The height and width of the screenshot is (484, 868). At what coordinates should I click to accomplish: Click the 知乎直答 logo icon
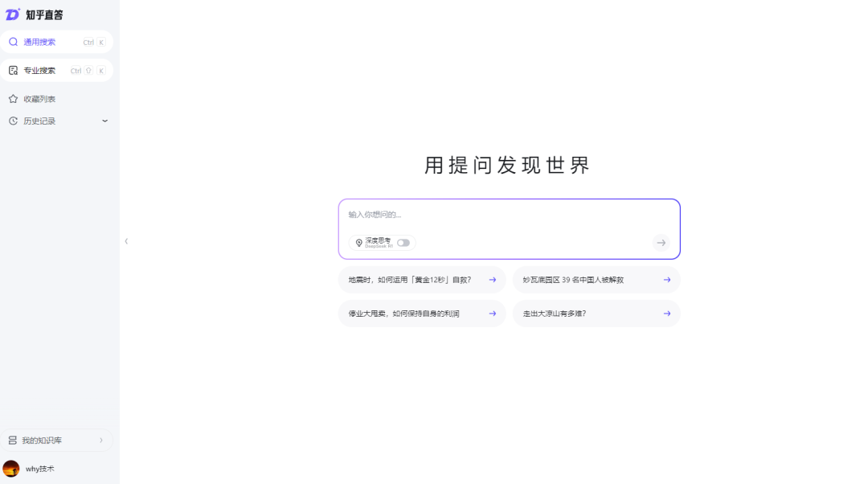[13, 14]
